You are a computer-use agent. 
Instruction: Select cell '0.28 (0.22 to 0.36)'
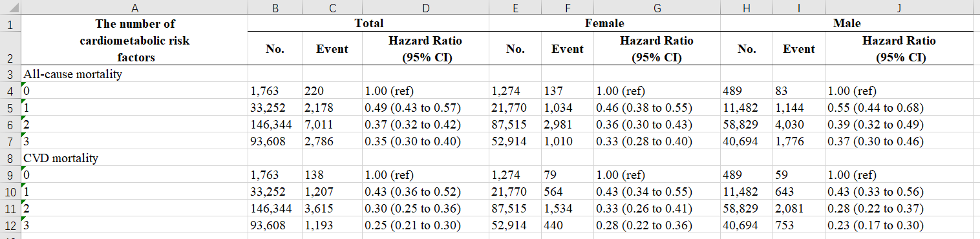657,225
